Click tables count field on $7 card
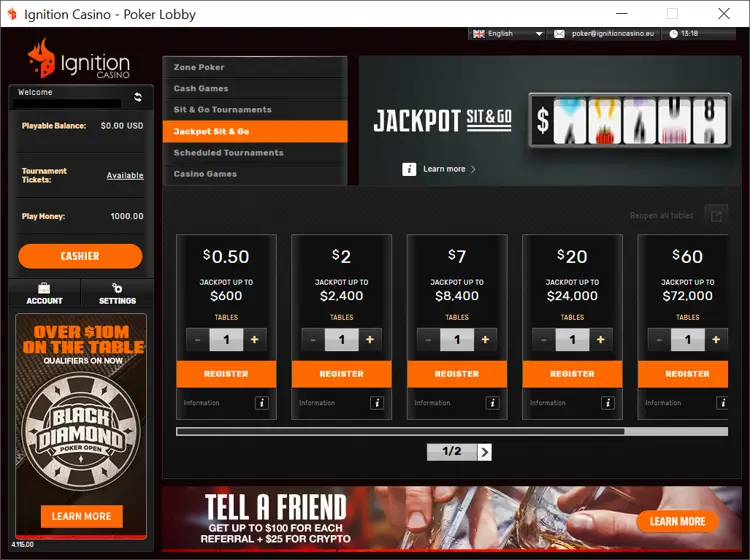Image resolution: width=750 pixels, height=560 pixels. (x=457, y=340)
